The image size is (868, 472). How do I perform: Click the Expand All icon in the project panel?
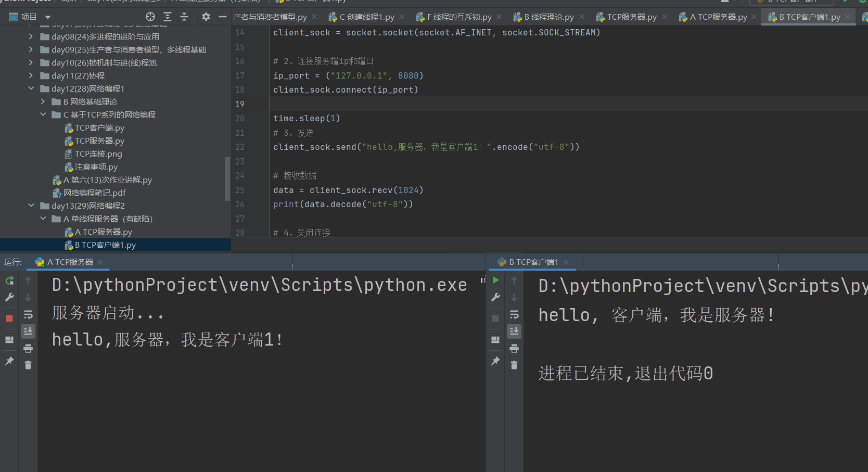168,17
